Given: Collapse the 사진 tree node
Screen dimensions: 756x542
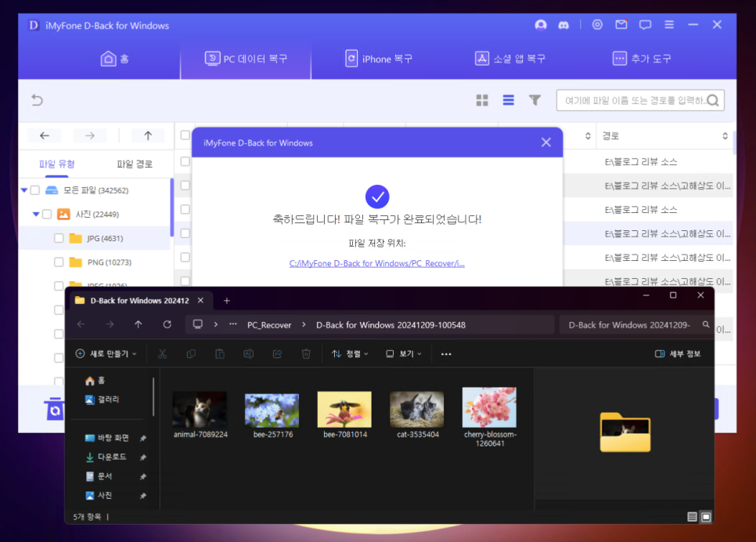Looking at the screenshot, I should tap(36, 214).
